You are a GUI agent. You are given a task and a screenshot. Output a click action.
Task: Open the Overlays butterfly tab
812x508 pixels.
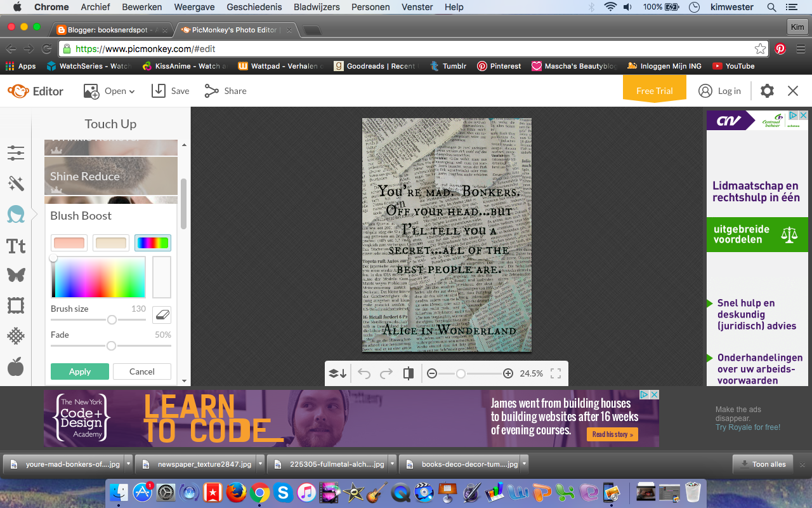(x=16, y=275)
